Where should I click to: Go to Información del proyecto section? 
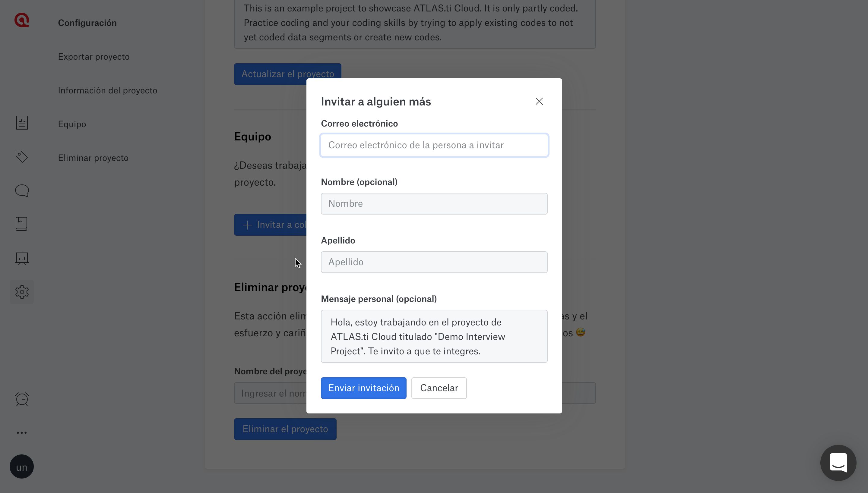(107, 90)
